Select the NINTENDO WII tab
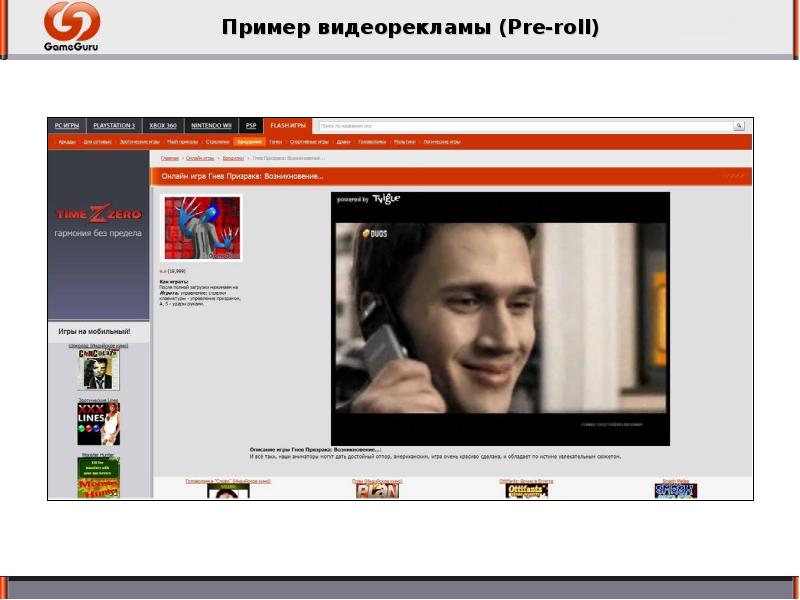800x600 pixels. (x=211, y=126)
